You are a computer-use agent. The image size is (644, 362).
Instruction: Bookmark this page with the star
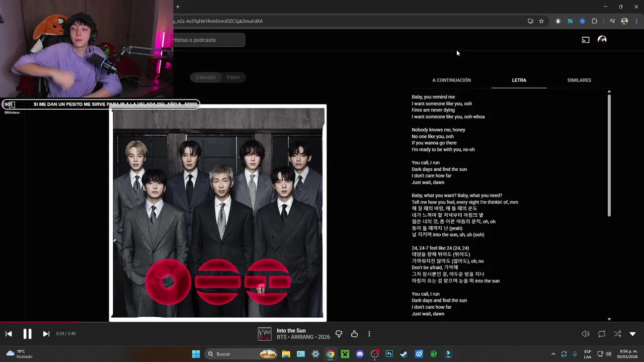541,21
